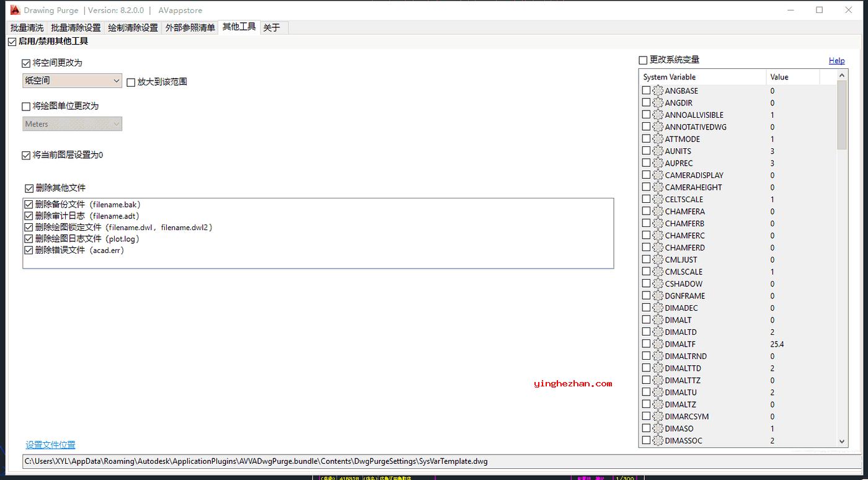Image resolution: width=868 pixels, height=480 pixels.
Task: Enable 将绘图单位更改为 checkbox
Action: [26, 106]
